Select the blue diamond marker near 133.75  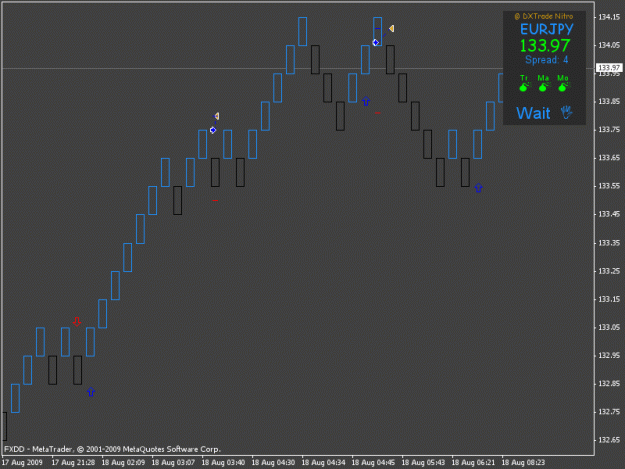click(x=213, y=130)
